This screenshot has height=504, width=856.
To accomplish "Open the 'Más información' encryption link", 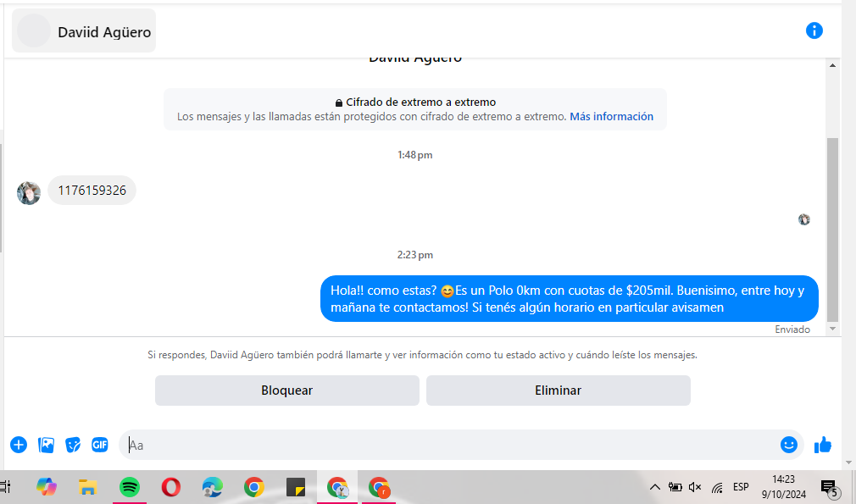I will click(611, 117).
